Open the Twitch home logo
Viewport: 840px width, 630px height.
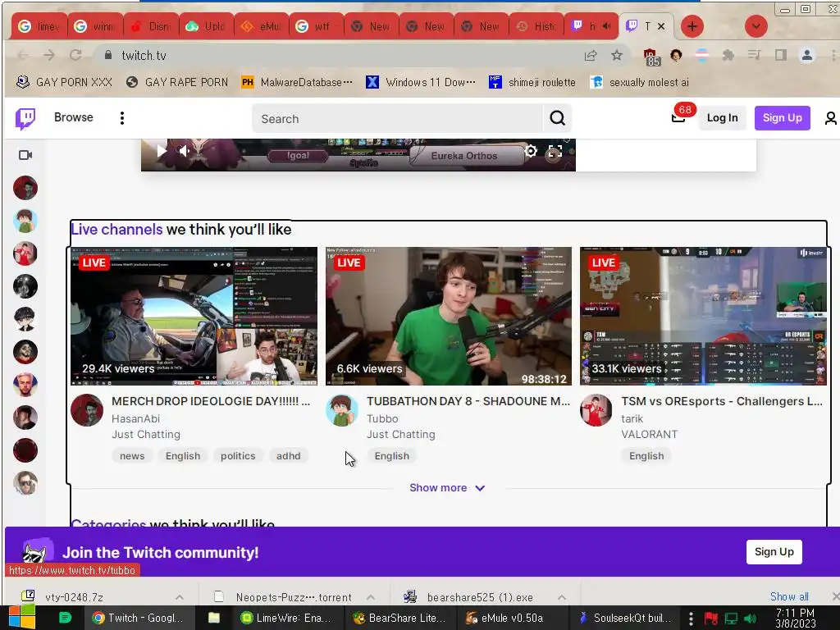[x=25, y=118]
